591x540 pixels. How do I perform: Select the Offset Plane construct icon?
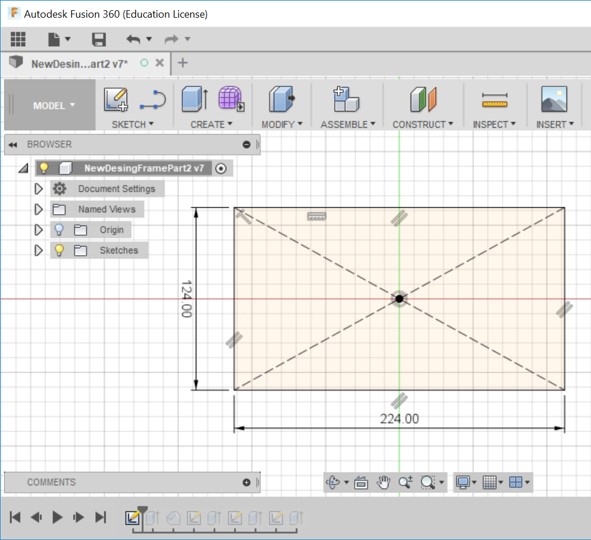pos(423,99)
